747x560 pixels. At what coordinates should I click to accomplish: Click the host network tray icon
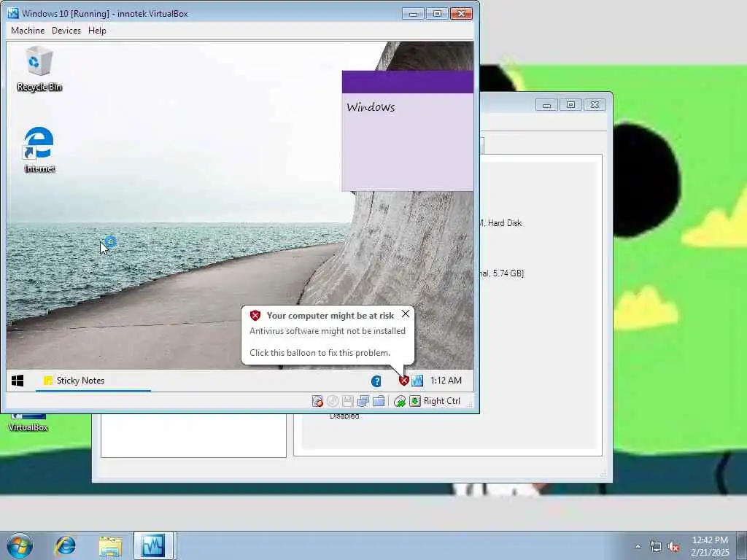pos(656,547)
